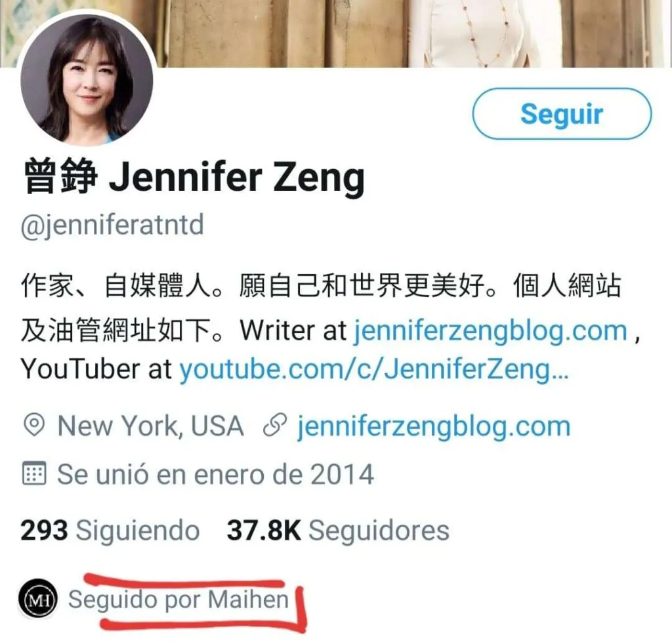Click the Chinese bio text line
672x644 pixels.
(x=321, y=286)
